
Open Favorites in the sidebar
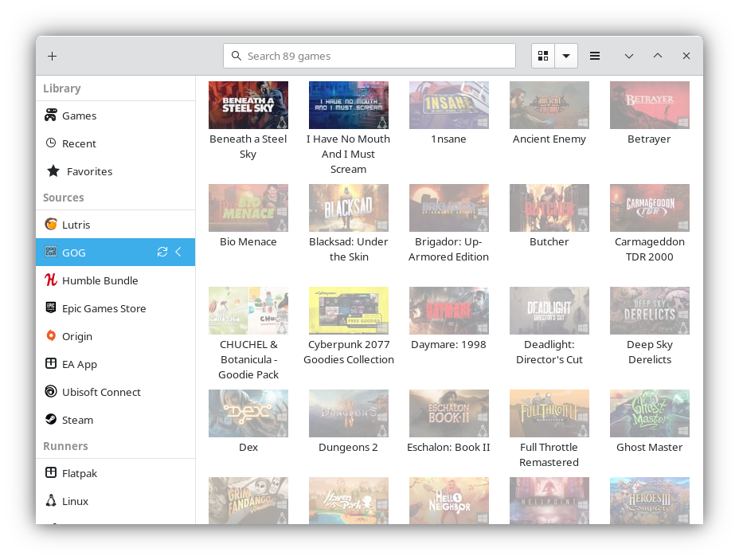115,171
